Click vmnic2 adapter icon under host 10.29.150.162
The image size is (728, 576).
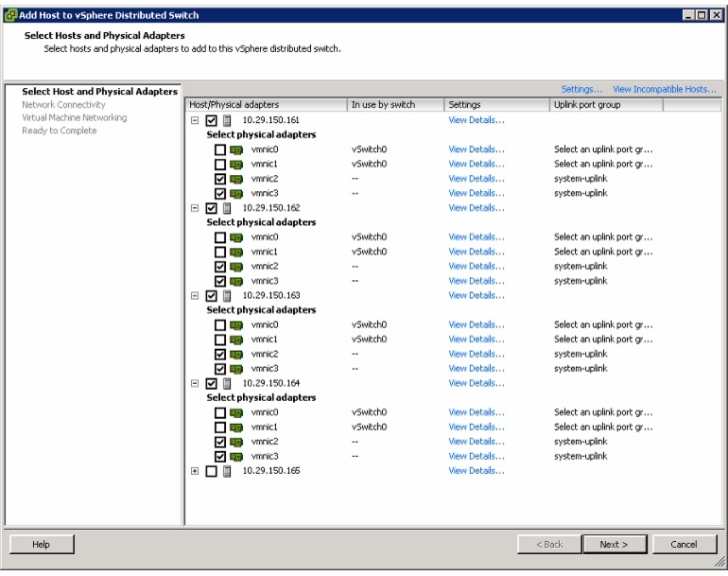point(236,267)
